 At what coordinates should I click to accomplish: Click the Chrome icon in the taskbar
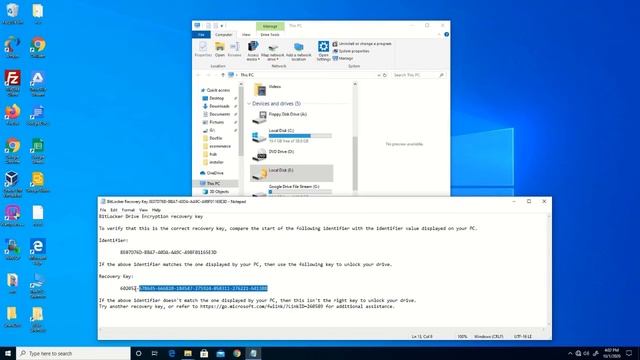tap(237, 353)
